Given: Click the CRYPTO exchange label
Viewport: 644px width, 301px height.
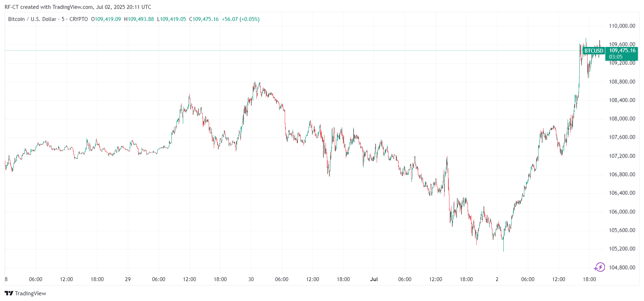Looking at the screenshot, I should coord(78,19).
